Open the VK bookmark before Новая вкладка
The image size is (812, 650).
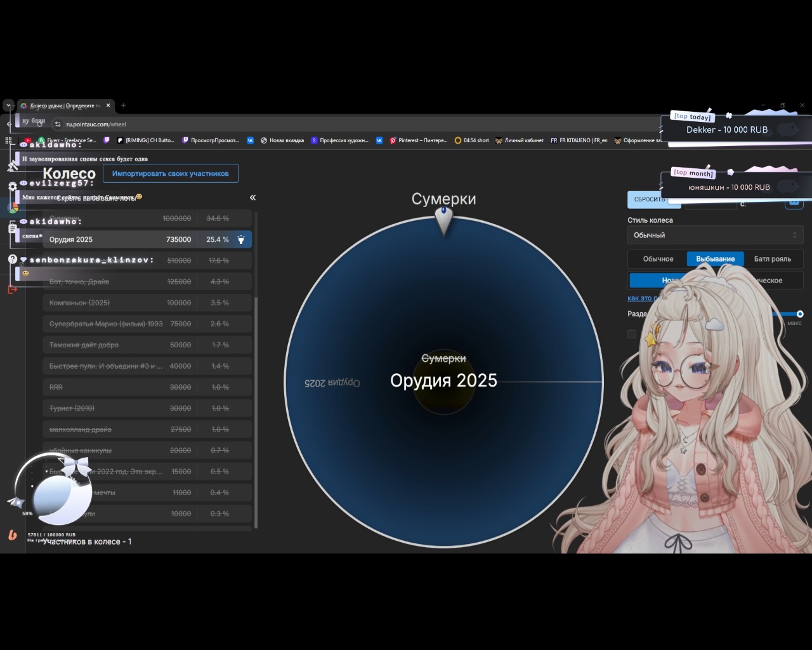pos(250,140)
